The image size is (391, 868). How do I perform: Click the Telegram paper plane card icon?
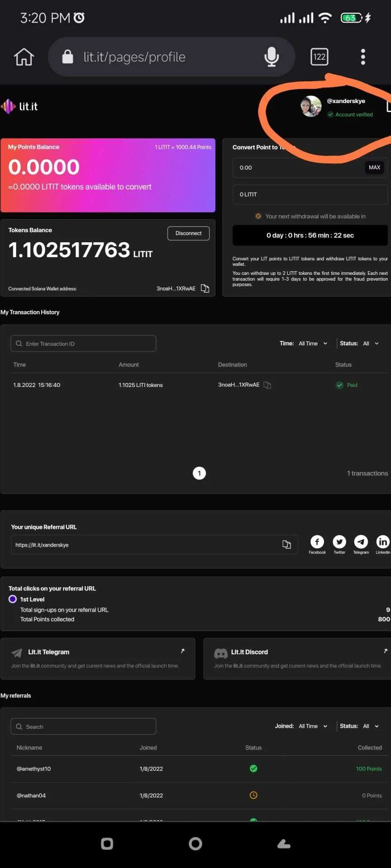click(17, 653)
